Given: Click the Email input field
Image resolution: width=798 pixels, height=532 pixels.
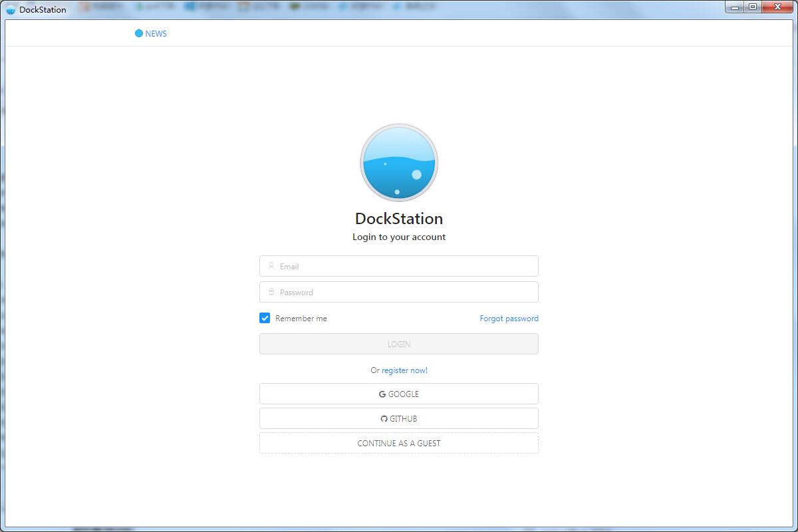Looking at the screenshot, I should [398, 265].
